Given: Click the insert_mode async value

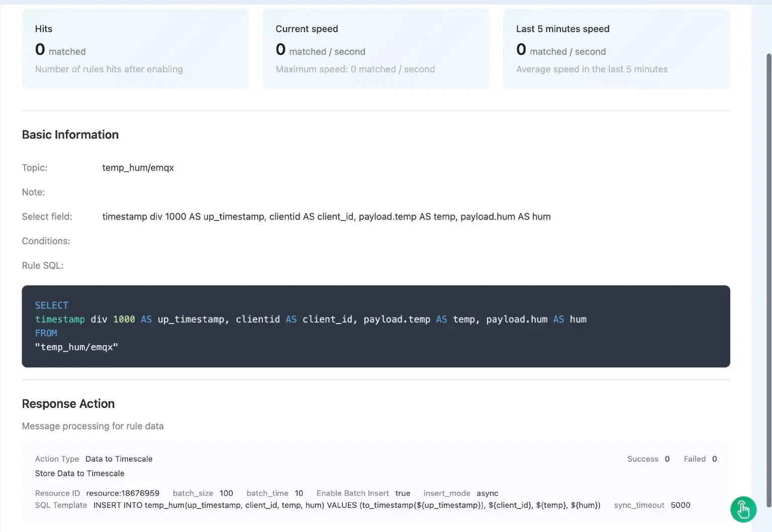Looking at the screenshot, I should 488,493.
